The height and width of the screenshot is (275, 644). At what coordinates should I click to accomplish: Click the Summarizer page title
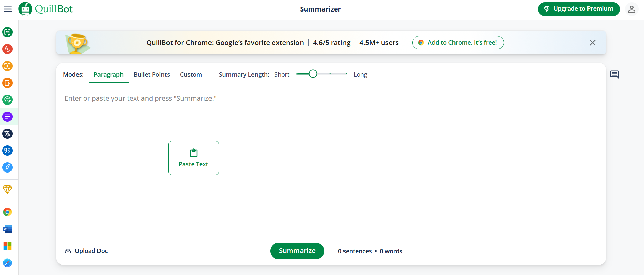320,9
